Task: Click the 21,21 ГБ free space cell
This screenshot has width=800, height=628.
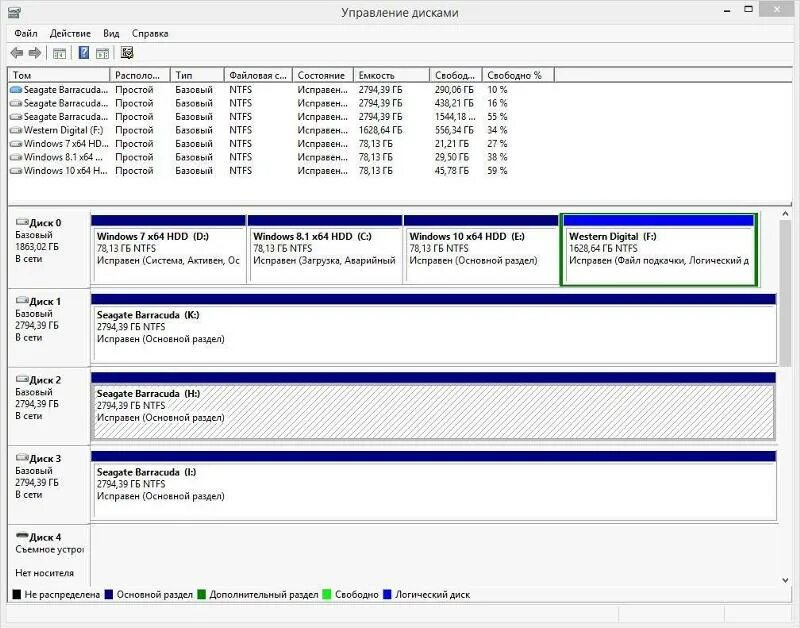Action: coord(452,144)
